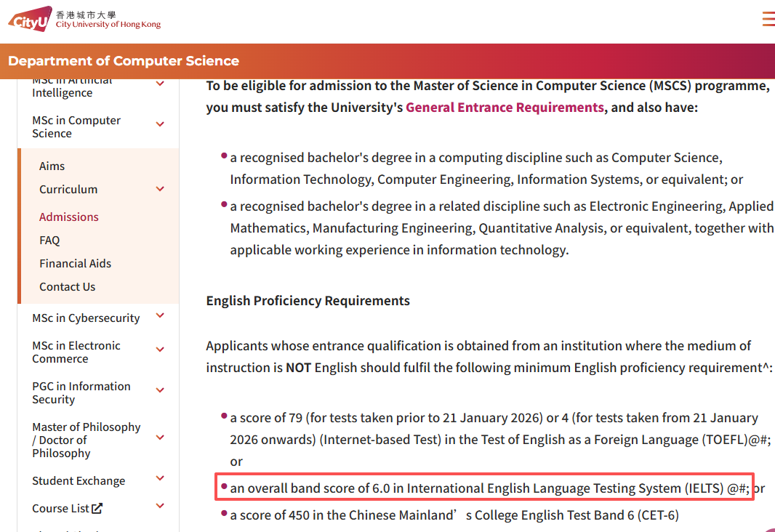Open the Curriculum menu item
775x532 pixels.
tap(68, 189)
